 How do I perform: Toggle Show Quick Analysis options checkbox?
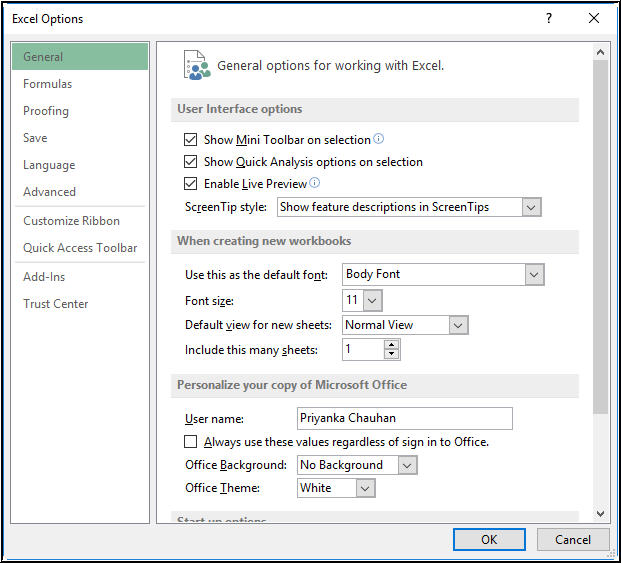pyautogui.click(x=190, y=162)
